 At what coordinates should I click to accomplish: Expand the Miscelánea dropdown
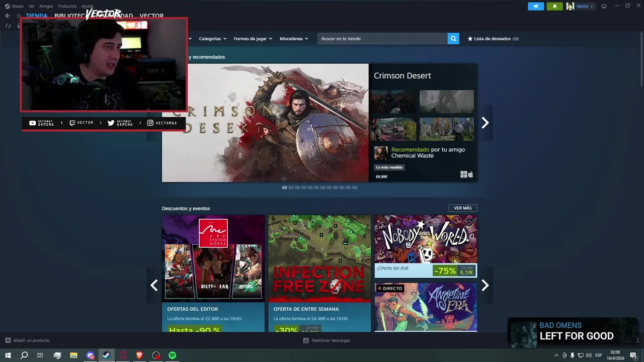294,39
